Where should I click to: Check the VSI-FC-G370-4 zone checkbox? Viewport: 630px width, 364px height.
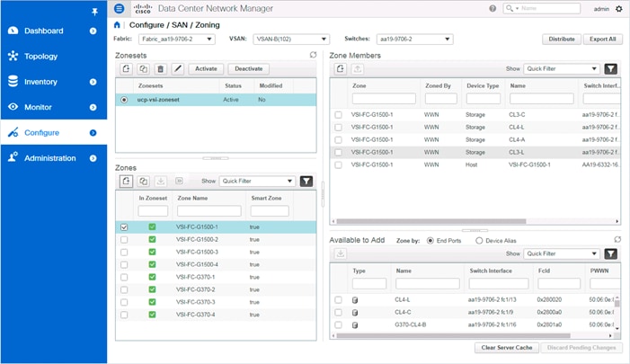tap(124, 315)
